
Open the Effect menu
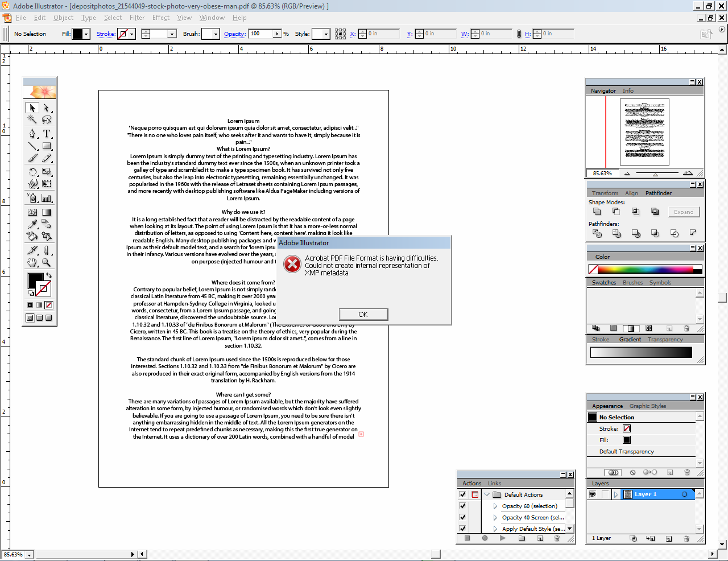point(161,18)
